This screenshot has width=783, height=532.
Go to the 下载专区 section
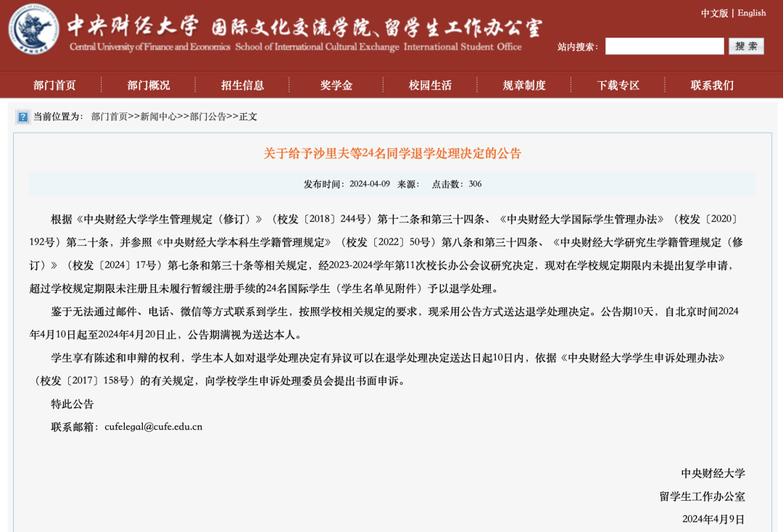click(x=617, y=84)
